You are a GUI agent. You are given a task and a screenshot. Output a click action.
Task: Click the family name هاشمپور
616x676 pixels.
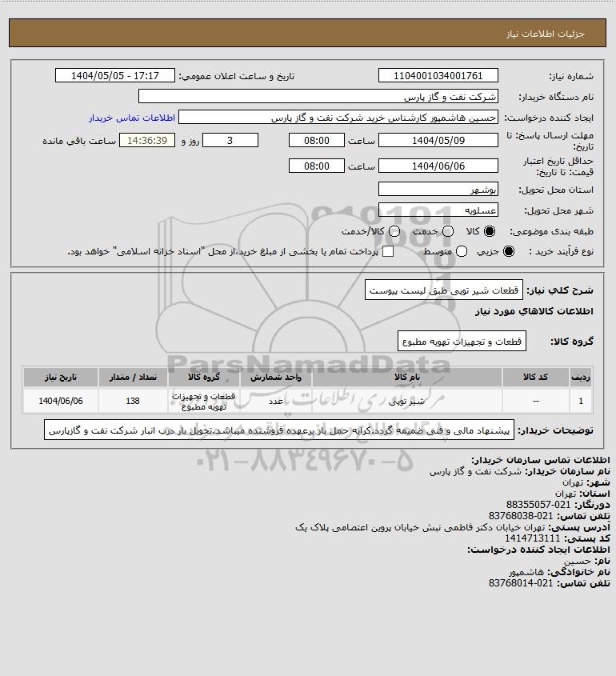526,572
